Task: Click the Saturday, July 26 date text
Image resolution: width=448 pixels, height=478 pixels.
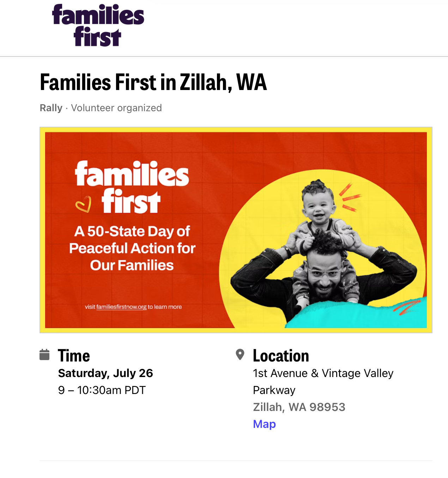Action: (105, 373)
